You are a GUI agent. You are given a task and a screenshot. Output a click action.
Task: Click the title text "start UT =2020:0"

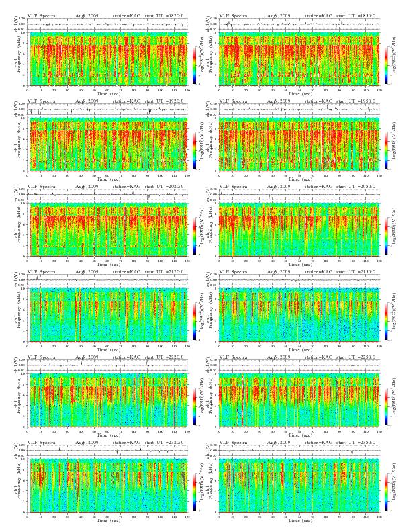click(x=165, y=187)
